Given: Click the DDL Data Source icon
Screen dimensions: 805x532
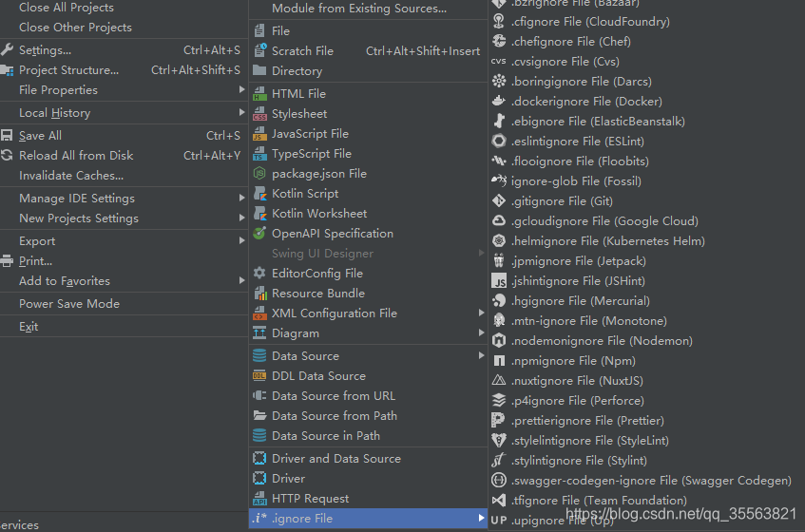Looking at the screenshot, I should 259,376.
